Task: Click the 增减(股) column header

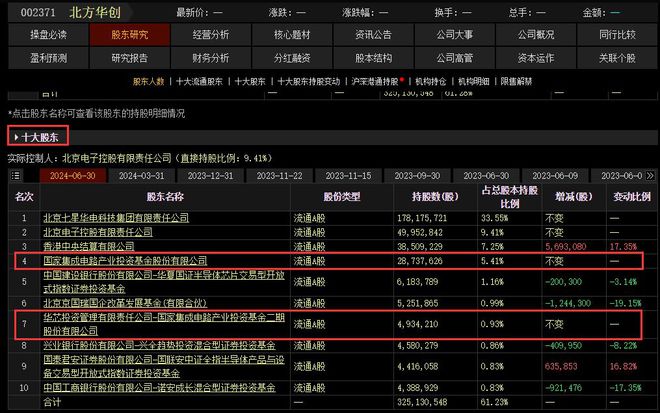Action: point(574,197)
